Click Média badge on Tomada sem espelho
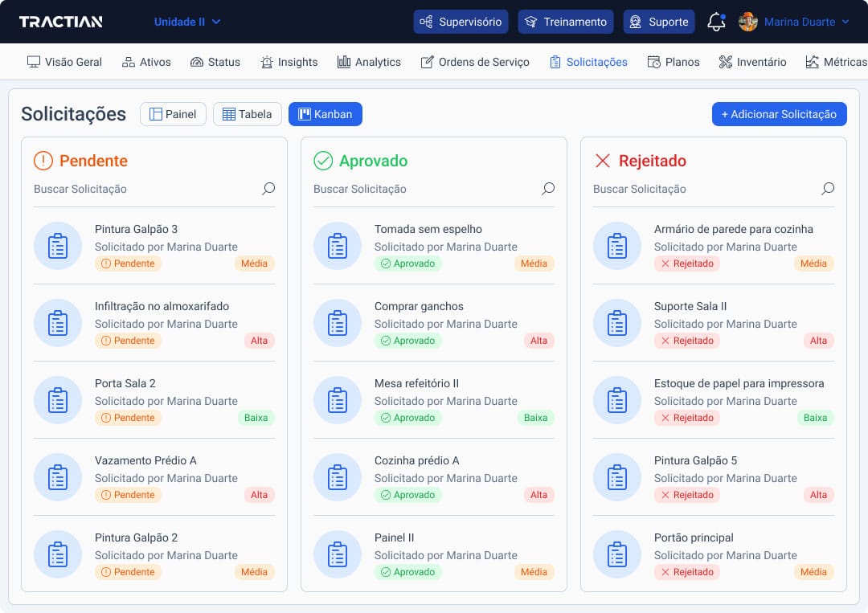The width and height of the screenshot is (868, 613). pyautogui.click(x=534, y=264)
